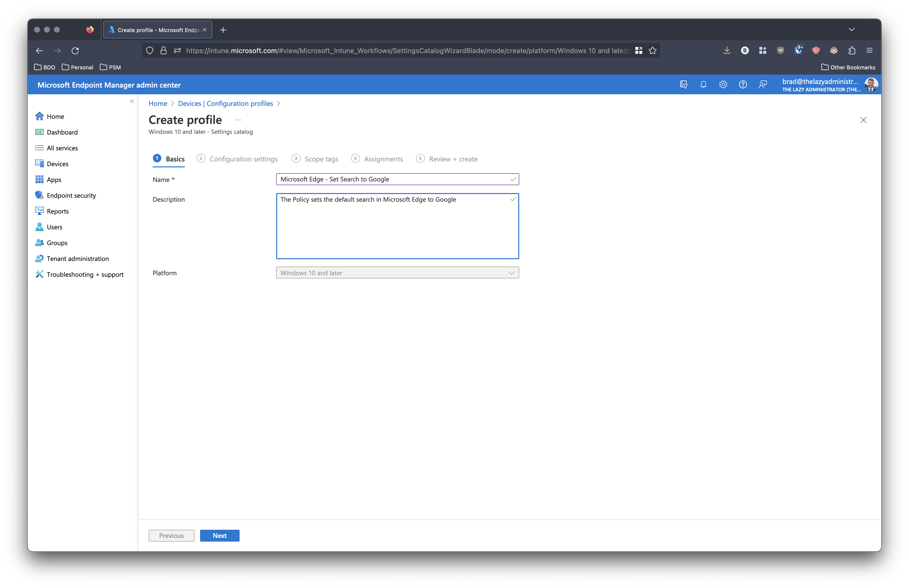Open Endpoint security section

pyautogui.click(x=66, y=195)
